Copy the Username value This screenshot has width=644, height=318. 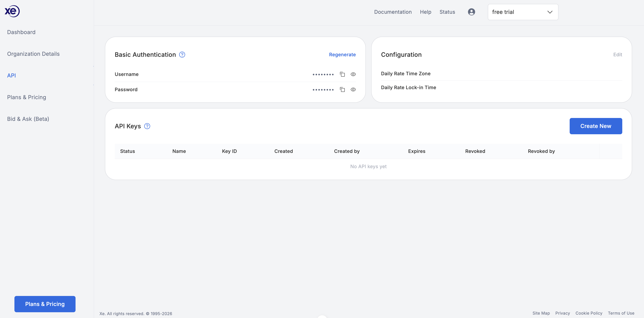(342, 74)
